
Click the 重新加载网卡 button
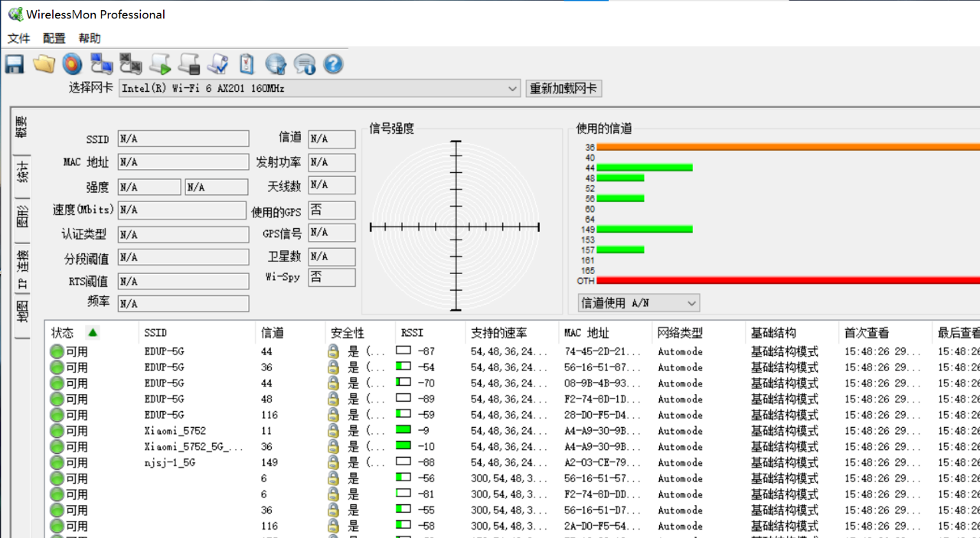point(563,89)
